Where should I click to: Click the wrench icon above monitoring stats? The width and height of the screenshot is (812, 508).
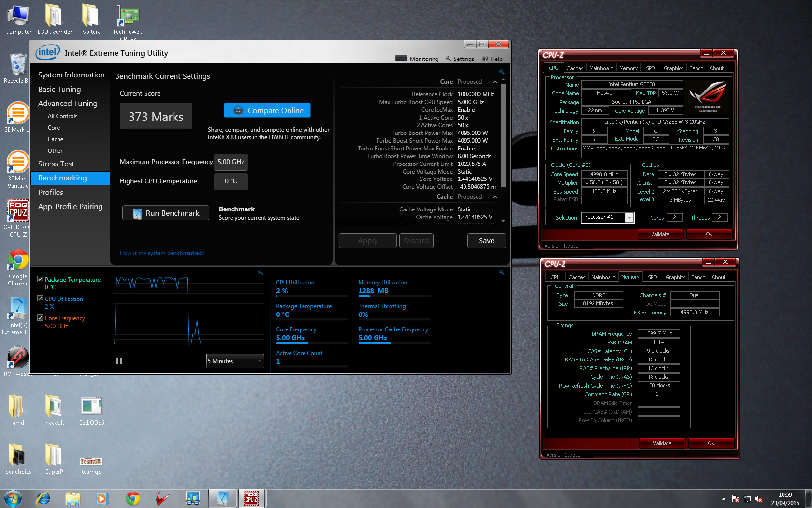(x=502, y=272)
